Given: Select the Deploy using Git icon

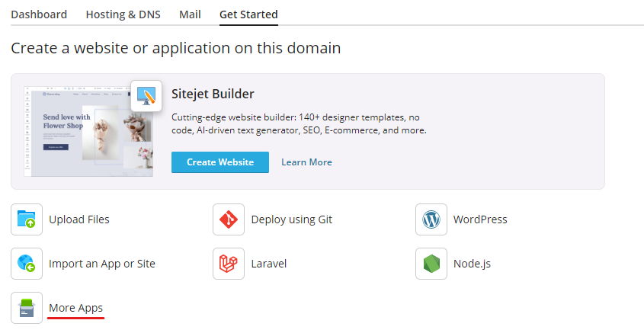Looking at the screenshot, I should (229, 219).
